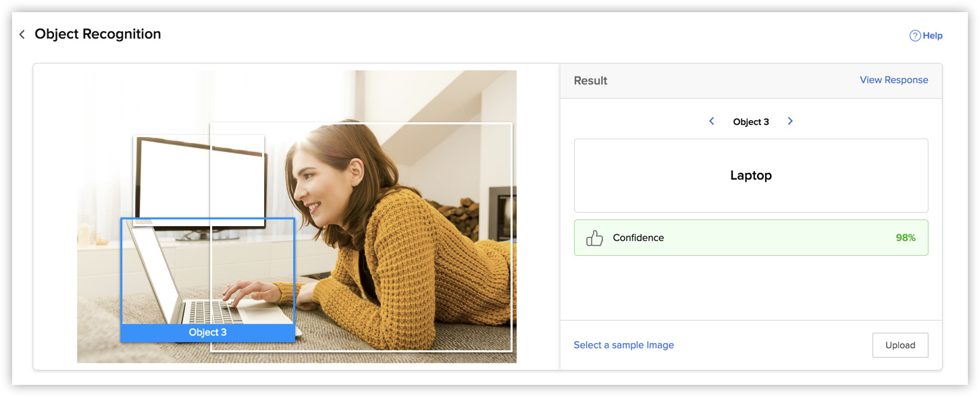Open View Response
The image size is (980, 397).
tap(894, 80)
